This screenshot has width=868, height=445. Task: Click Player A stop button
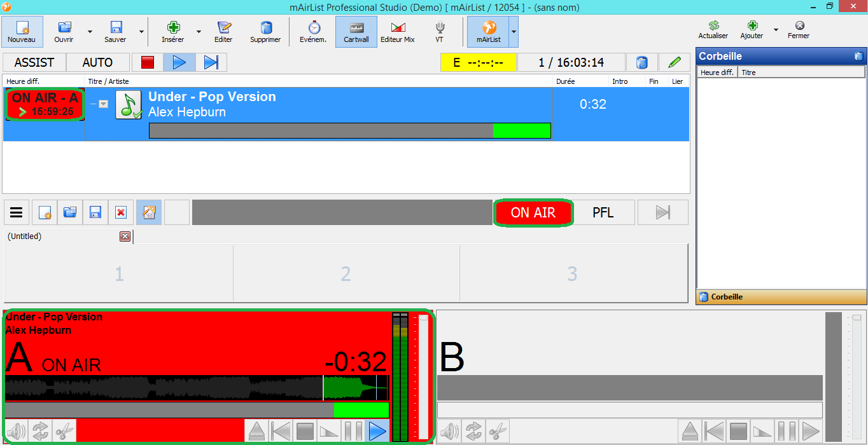[x=305, y=431]
